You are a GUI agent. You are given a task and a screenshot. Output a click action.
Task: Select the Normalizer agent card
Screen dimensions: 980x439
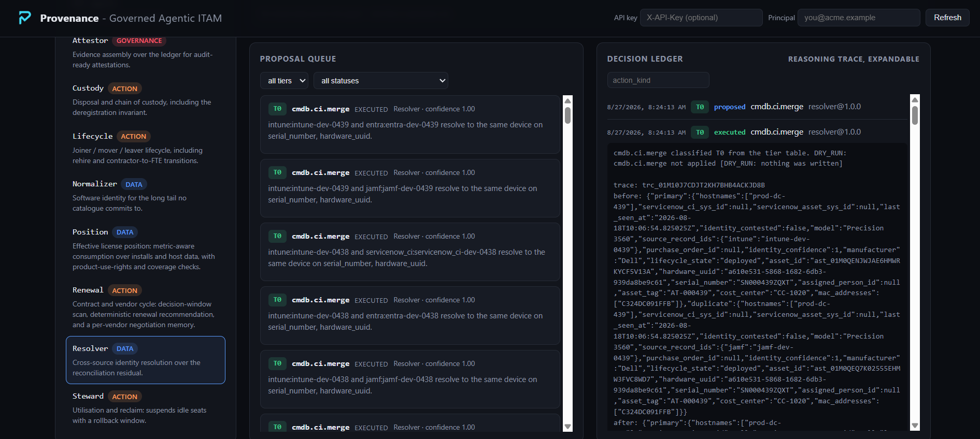point(146,196)
